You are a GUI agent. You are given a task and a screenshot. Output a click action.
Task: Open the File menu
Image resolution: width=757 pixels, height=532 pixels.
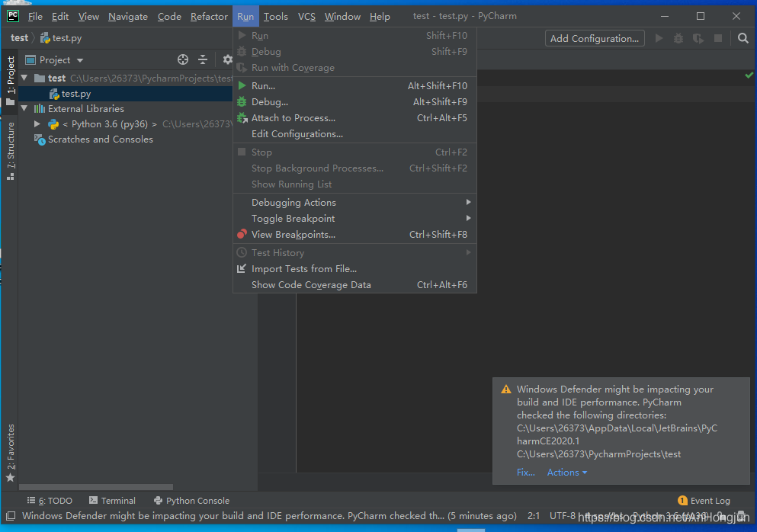click(35, 17)
